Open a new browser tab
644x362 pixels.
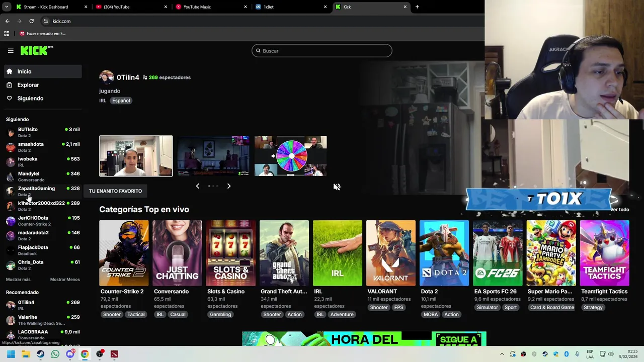pos(417,7)
